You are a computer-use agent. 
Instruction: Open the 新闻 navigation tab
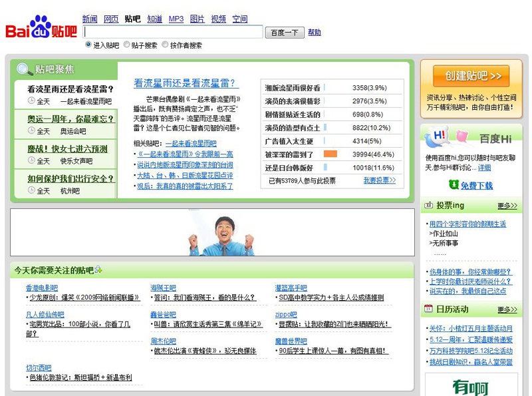(90, 19)
